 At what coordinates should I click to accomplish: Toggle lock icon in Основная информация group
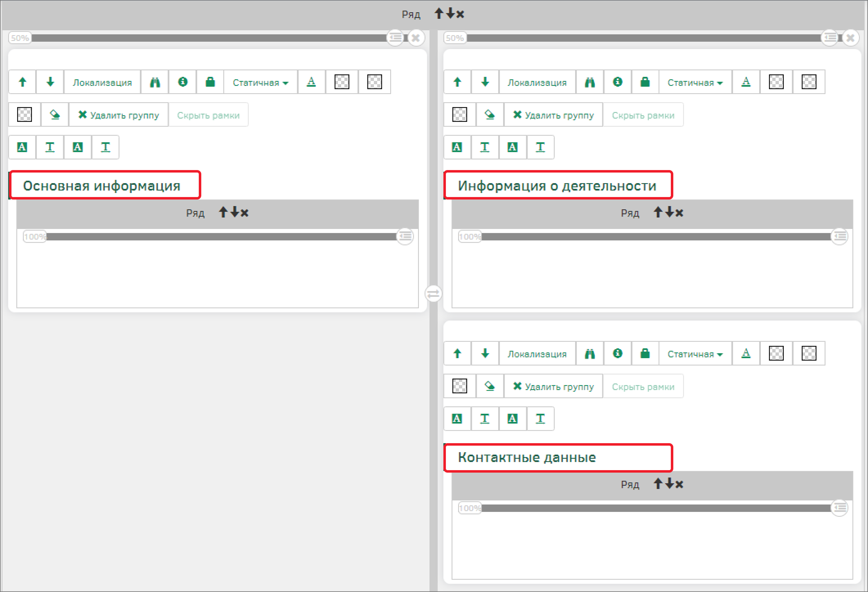[x=210, y=82]
